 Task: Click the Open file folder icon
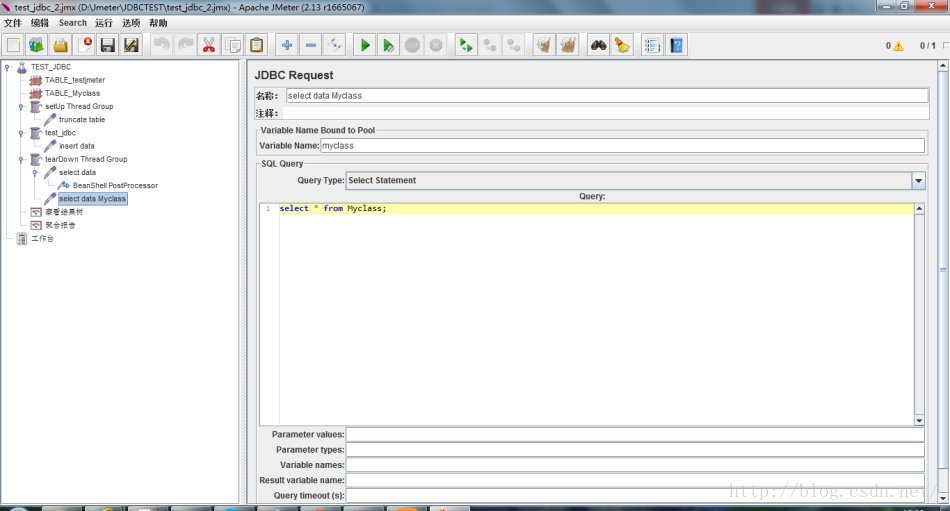[60, 45]
